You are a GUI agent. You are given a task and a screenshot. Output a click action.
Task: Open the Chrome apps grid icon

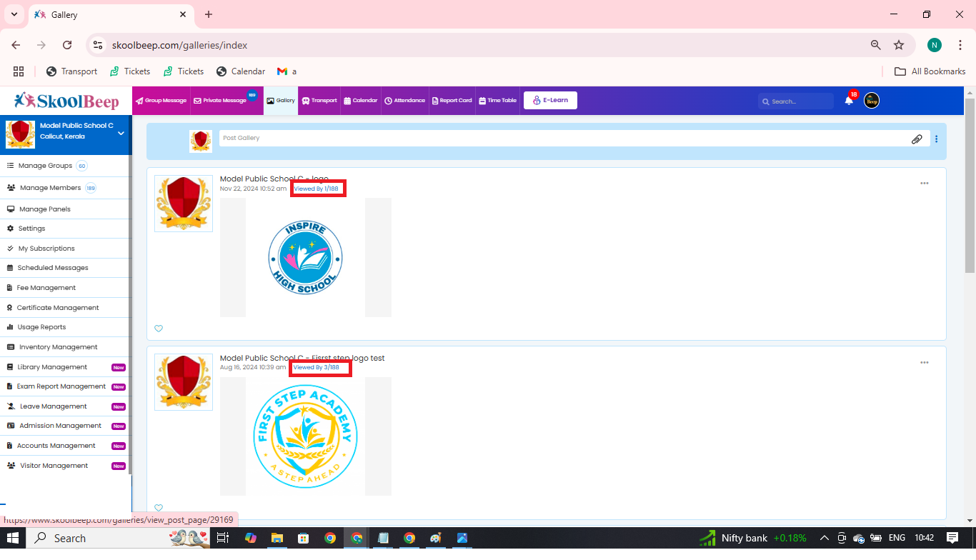[x=19, y=71]
